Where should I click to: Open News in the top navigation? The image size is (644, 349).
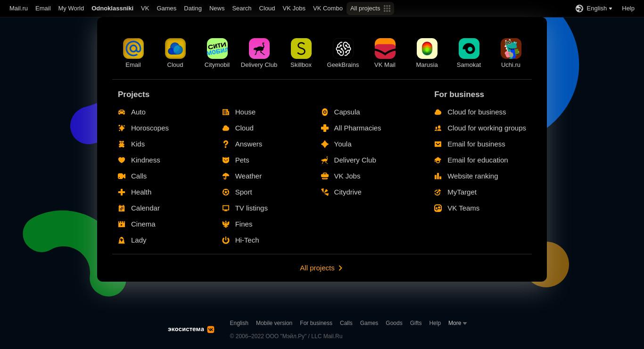217,8
